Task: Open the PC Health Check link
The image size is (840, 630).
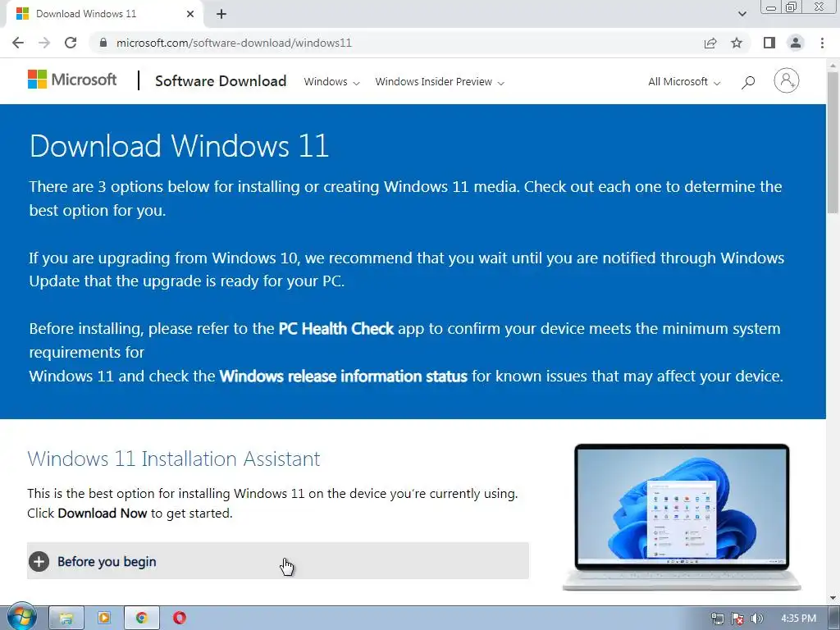Action: (x=336, y=328)
